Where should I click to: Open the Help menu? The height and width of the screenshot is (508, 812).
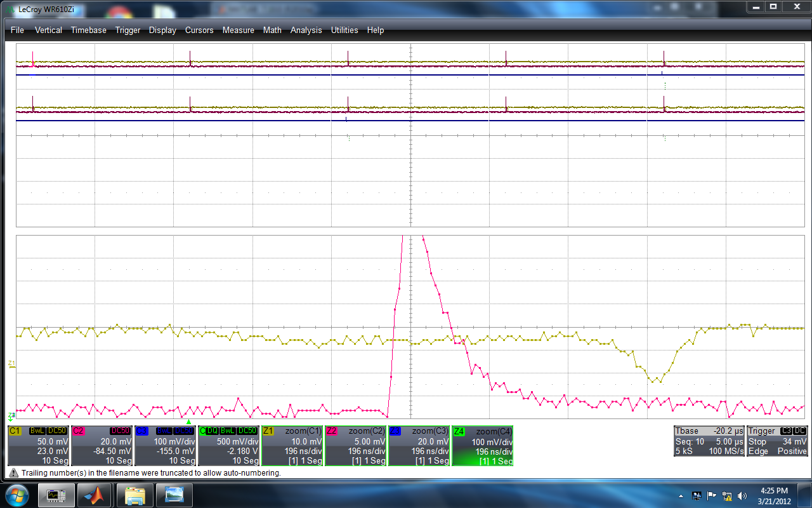coord(376,30)
